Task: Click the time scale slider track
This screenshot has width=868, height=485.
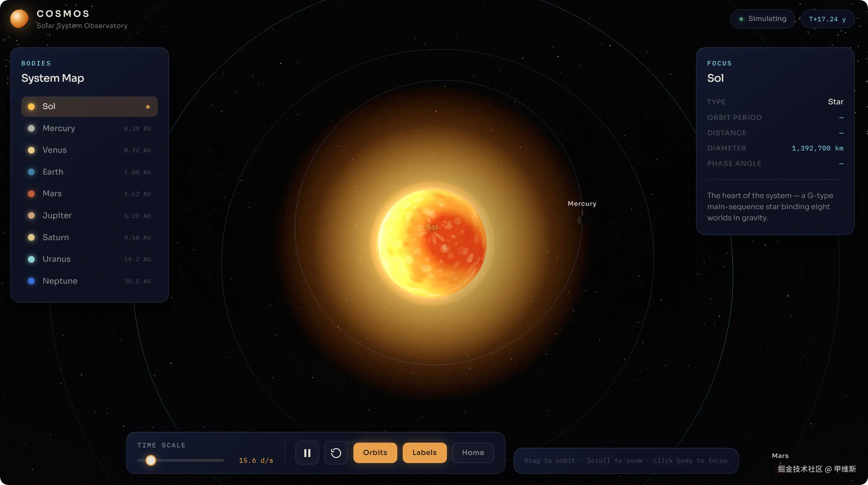Action: 180,460
